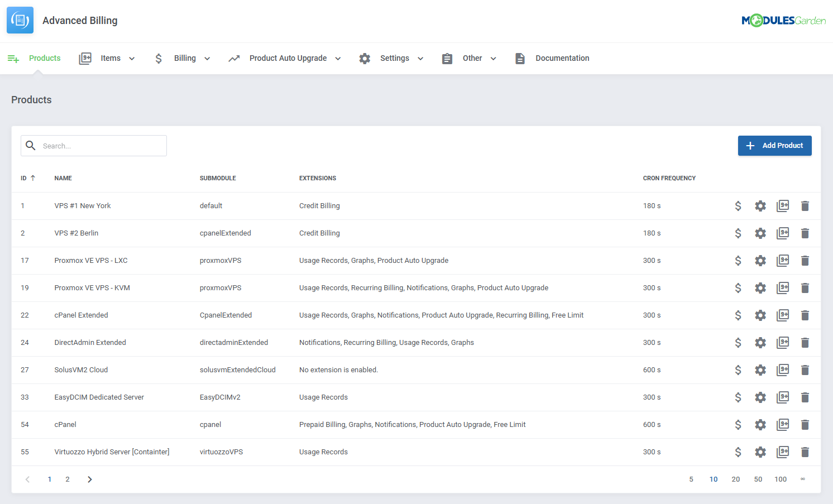The image size is (833, 504).
Task: Click EXTENSIONS column header
Action: [x=318, y=178]
